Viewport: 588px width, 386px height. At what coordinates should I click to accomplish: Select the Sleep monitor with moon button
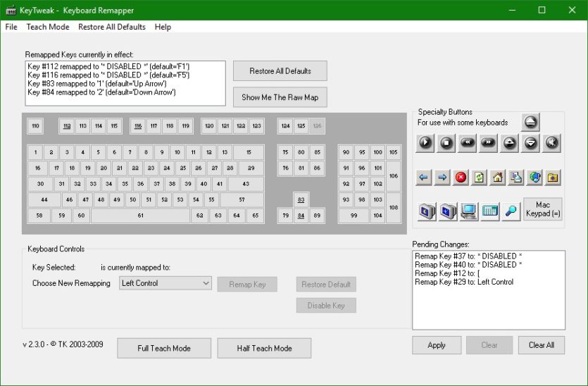tap(427, 211)
